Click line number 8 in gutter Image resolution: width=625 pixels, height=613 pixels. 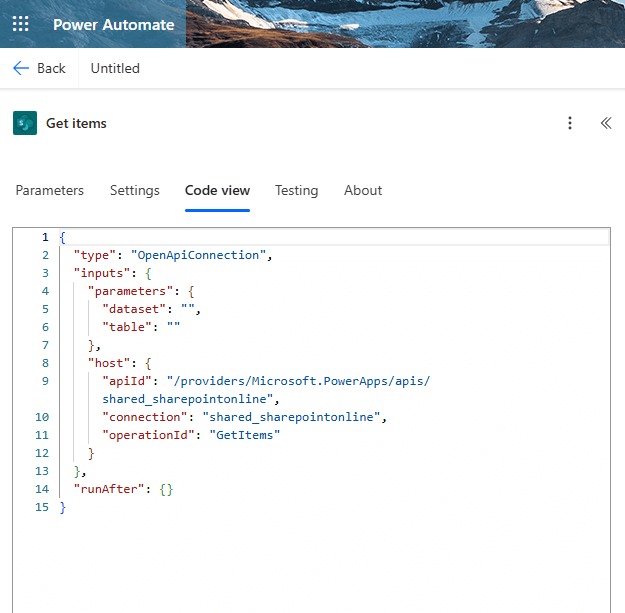point(45,363)
